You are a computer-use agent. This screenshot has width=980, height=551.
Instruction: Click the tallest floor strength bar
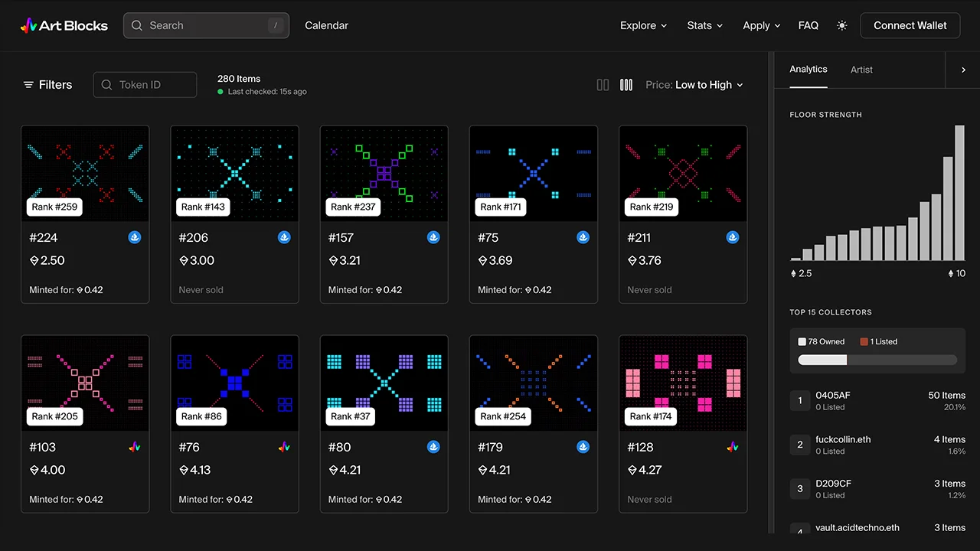pyautogui.click(x=960, y=194)
